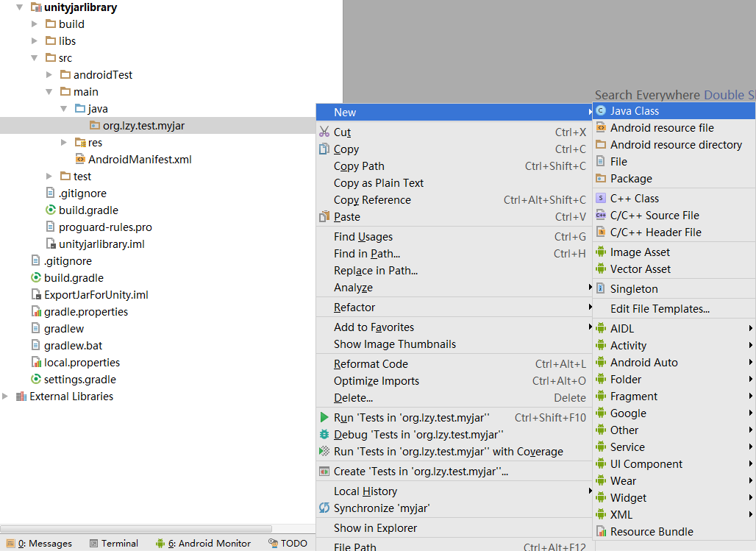Select org.lzy.test.myjar package in tree
This screenshot has height=551, width=756.
(143, 126)
